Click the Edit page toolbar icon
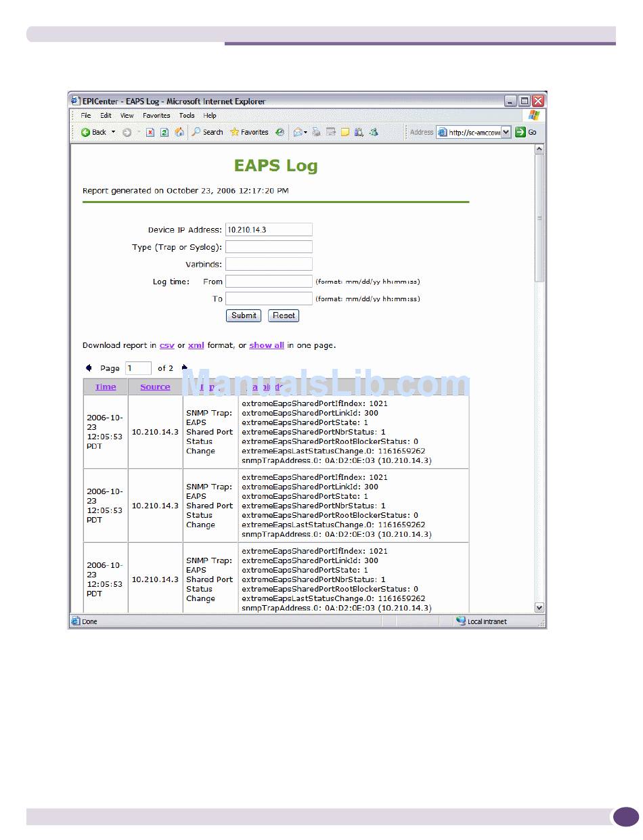This screenshot has width=643, height=840. 331,133
